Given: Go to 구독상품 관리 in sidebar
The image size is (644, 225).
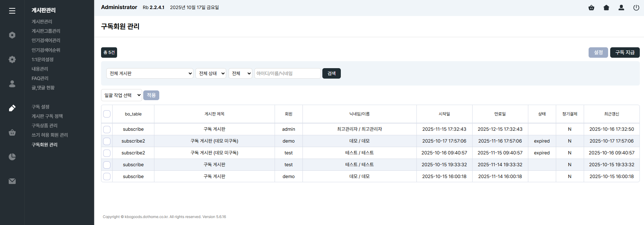Looking at the screenshot, I should pyautogui.click(x=45, y=126).
